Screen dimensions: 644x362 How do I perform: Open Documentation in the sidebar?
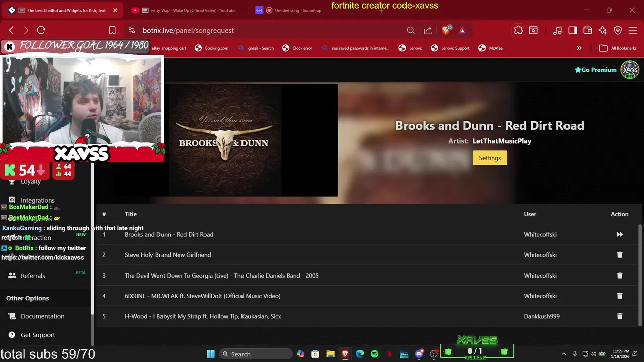(42, 316)
